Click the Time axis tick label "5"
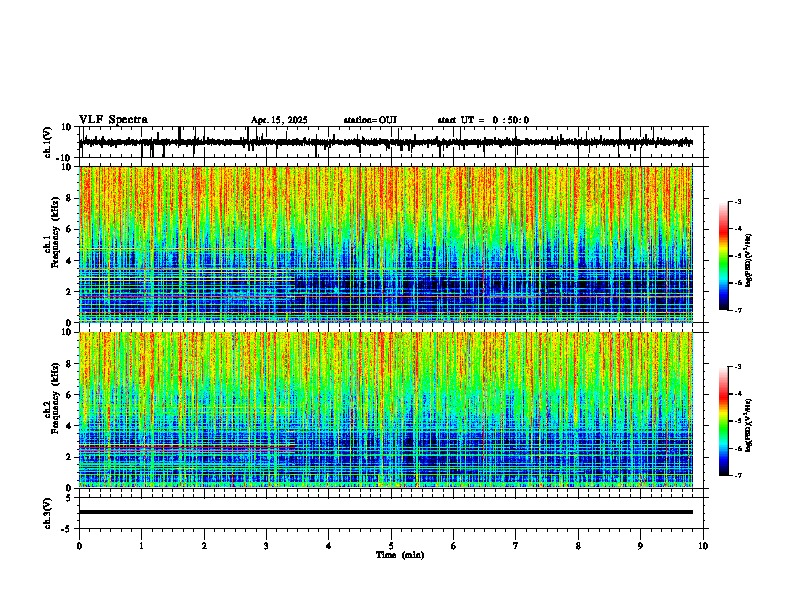This screenshot has width=792, height=612. tap(391, 546)
